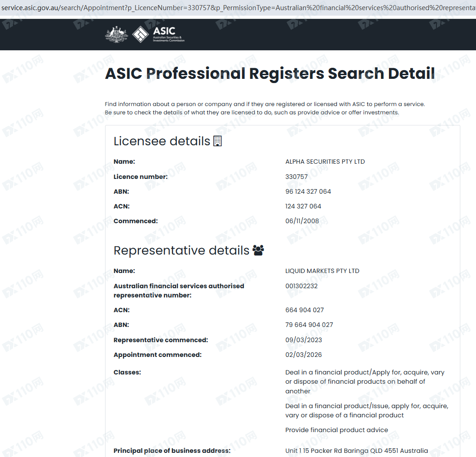Click the browser address bar URL
This screenshot has height=457, width=476.
click(x=238, y=7)
